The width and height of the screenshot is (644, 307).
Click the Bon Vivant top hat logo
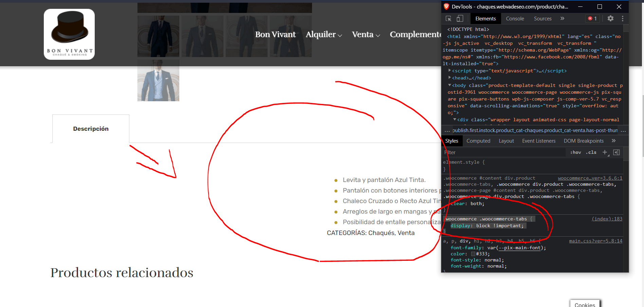[69, 34]
